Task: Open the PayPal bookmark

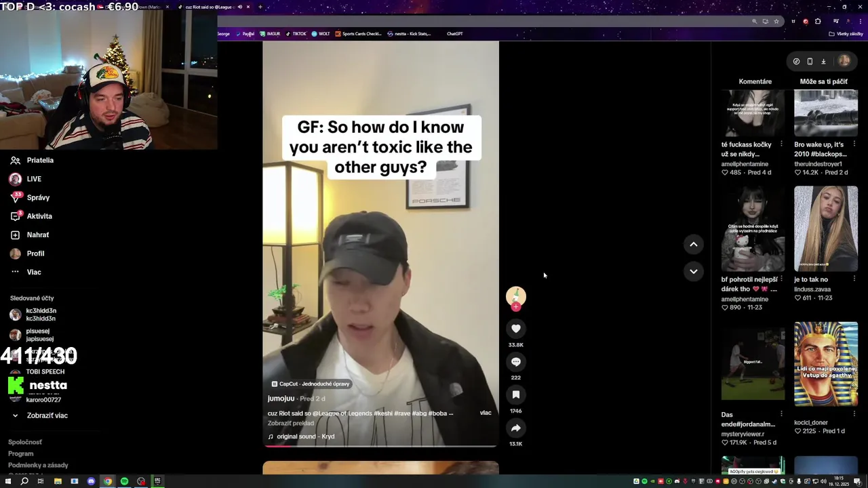Action: click(x=245, y=33)
